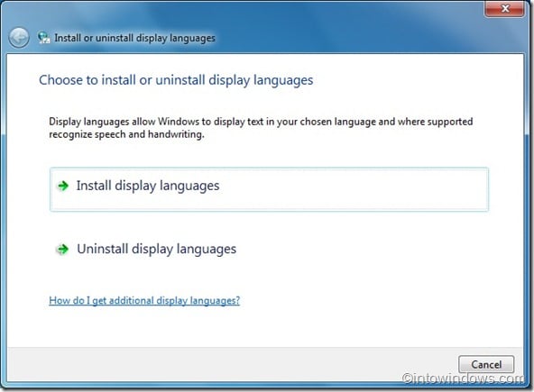Click the description text about Display languages

point(261,128)
